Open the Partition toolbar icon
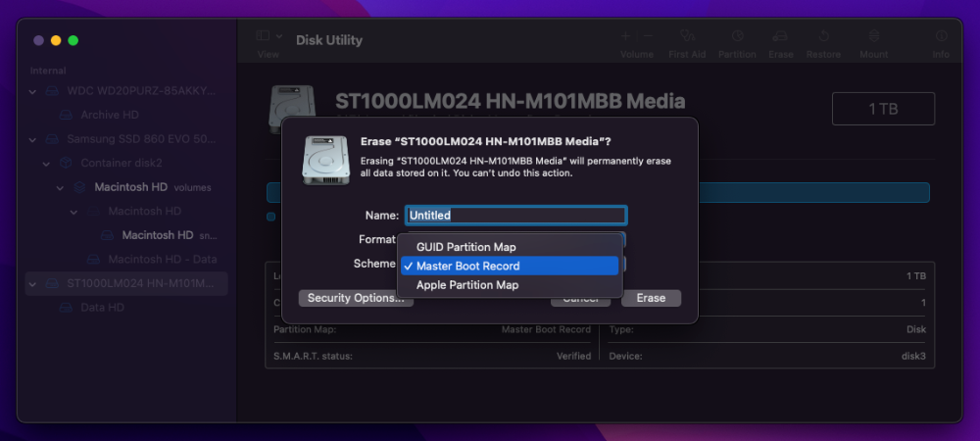 [738, 36]
